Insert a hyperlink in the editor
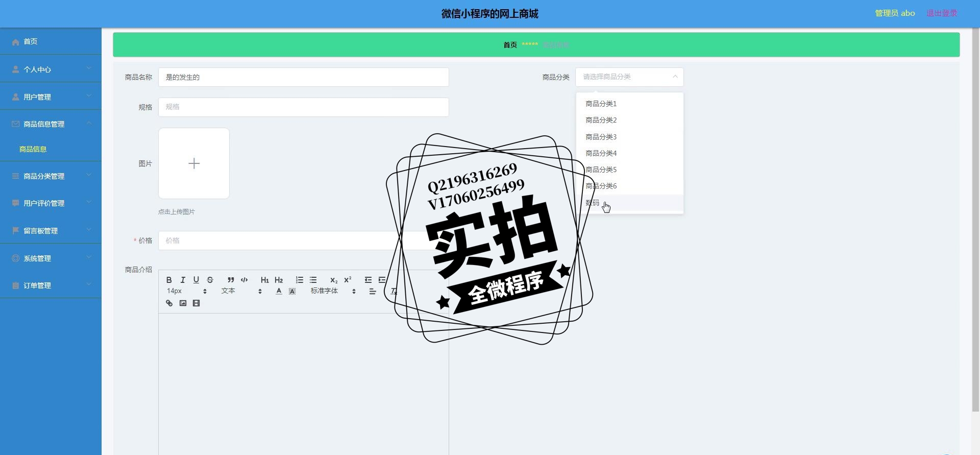Image resolution: width=980 pixels, height=455 pixels. pos(169,303)
